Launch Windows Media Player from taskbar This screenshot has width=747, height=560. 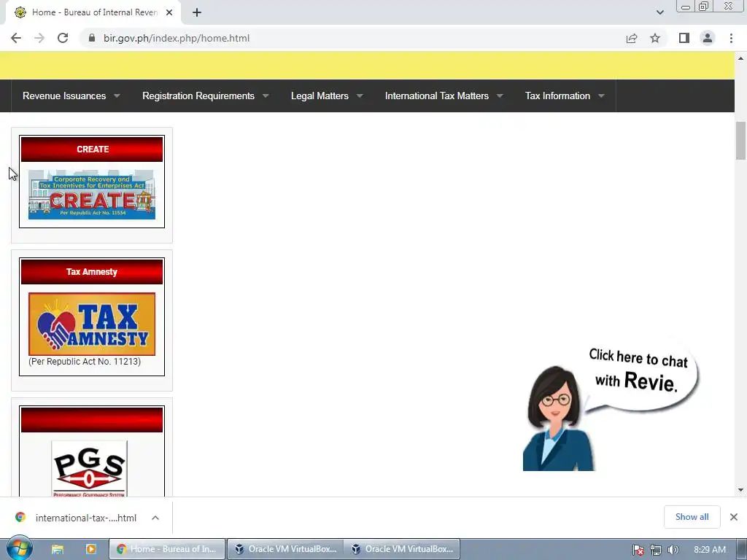[x=91, y=549]
